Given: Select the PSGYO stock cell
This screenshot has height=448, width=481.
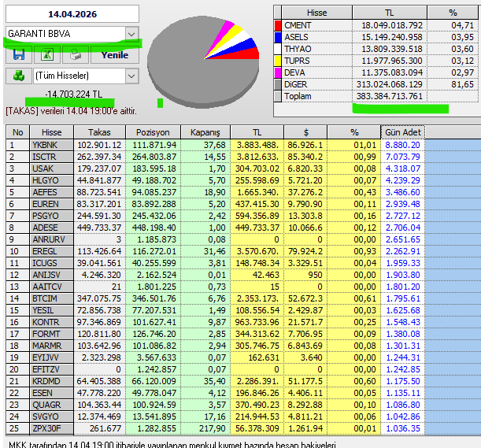Looking at the screenshot, I should (x=51, y=216).
